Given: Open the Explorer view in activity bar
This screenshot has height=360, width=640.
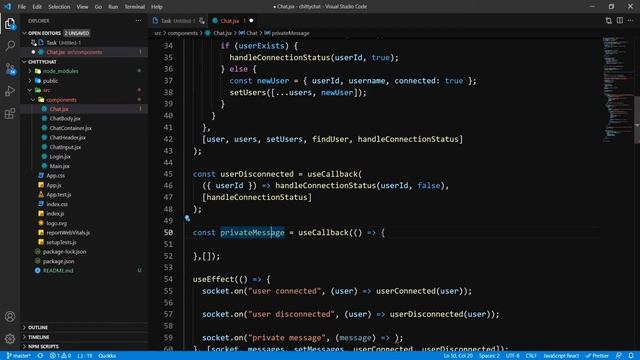Looking at the screenshot, I should click(x=10, y=24).
